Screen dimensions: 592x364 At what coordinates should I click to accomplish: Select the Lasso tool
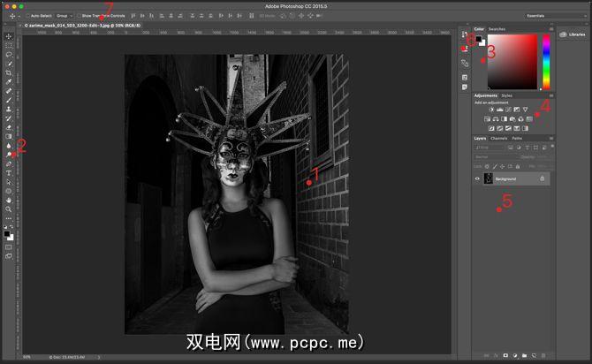[x=9, y=54]
